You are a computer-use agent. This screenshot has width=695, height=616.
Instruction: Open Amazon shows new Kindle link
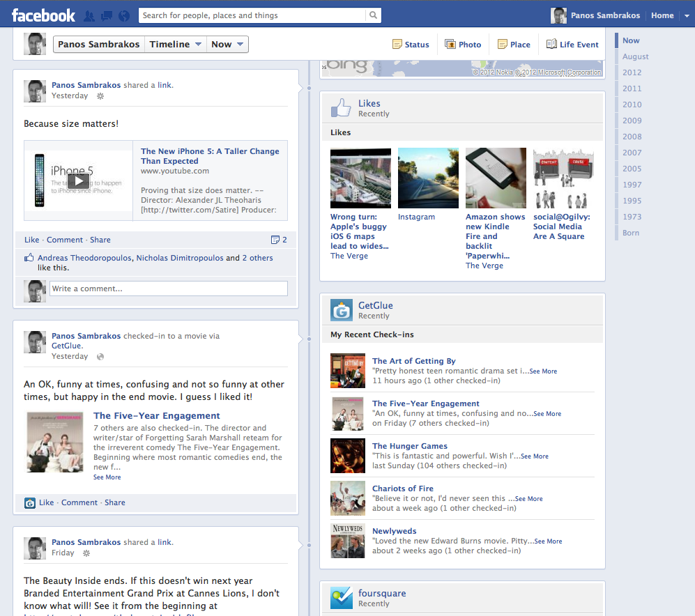[x=495, y=236]
